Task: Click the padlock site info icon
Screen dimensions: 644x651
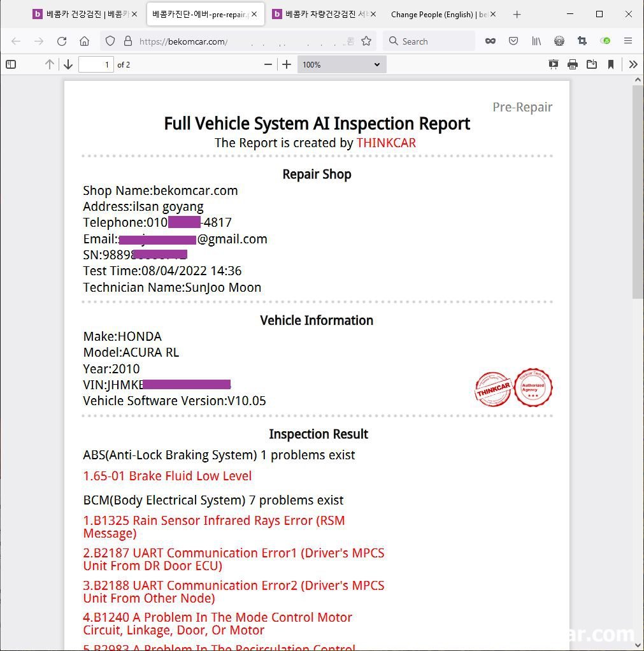Action: 128,41
